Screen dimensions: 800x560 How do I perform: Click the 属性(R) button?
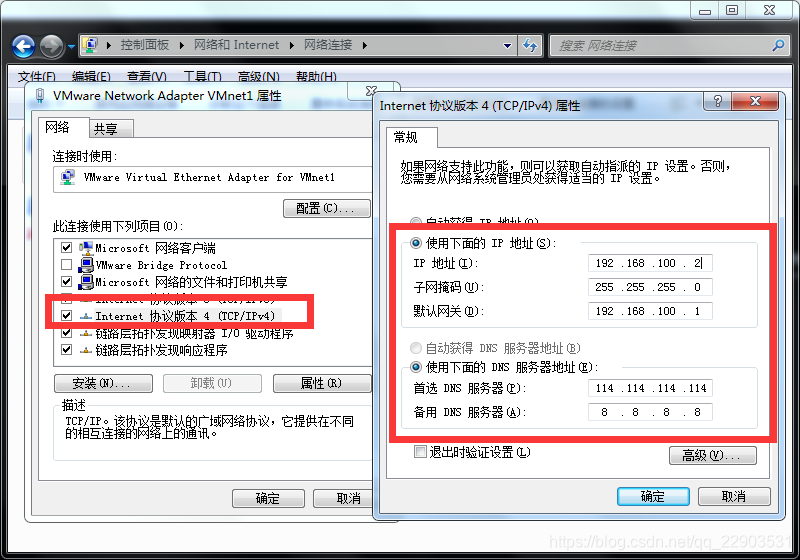322,383
